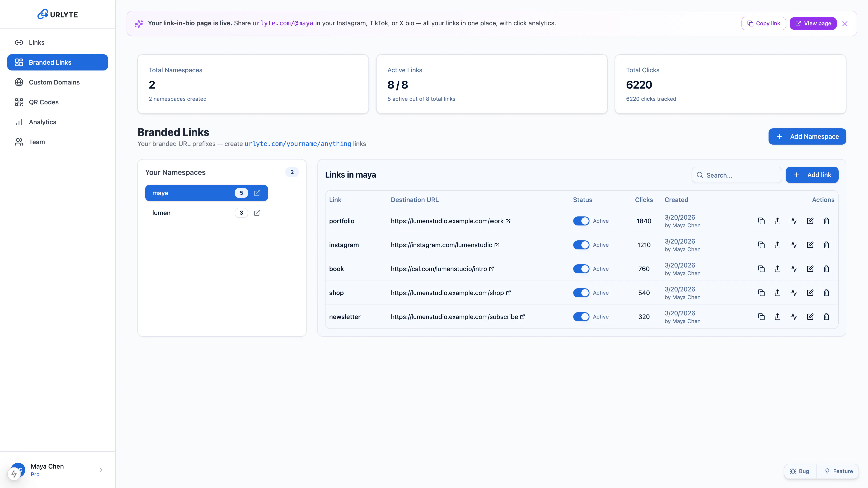Click the lightning bolt badge near avatar
Image resolution: width=868 pixels, height=488 pixels.
coord(14,474)
